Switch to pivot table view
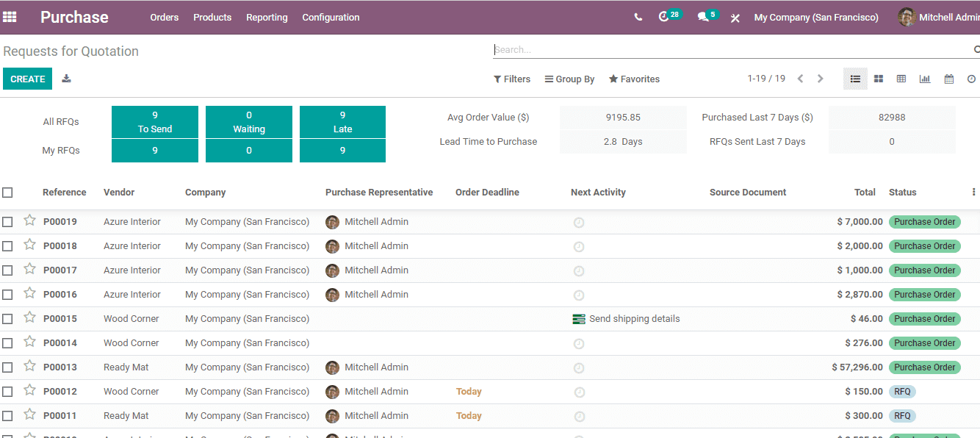 [x=901, y=79]
